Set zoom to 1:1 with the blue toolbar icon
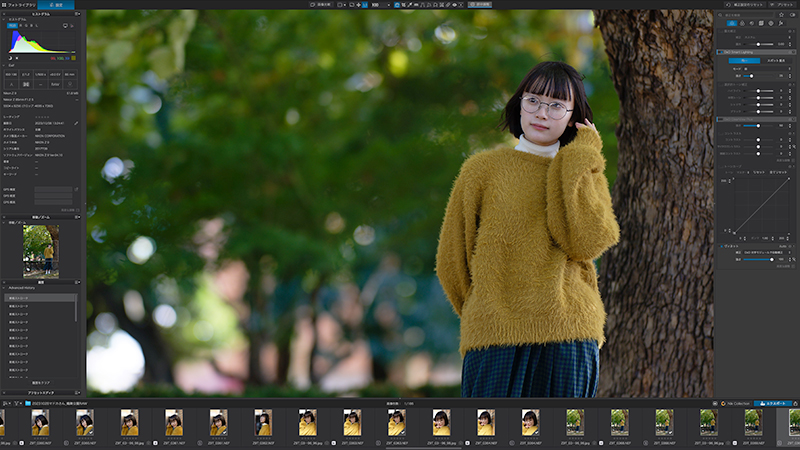The image size is (800, 450). (365, 5)
